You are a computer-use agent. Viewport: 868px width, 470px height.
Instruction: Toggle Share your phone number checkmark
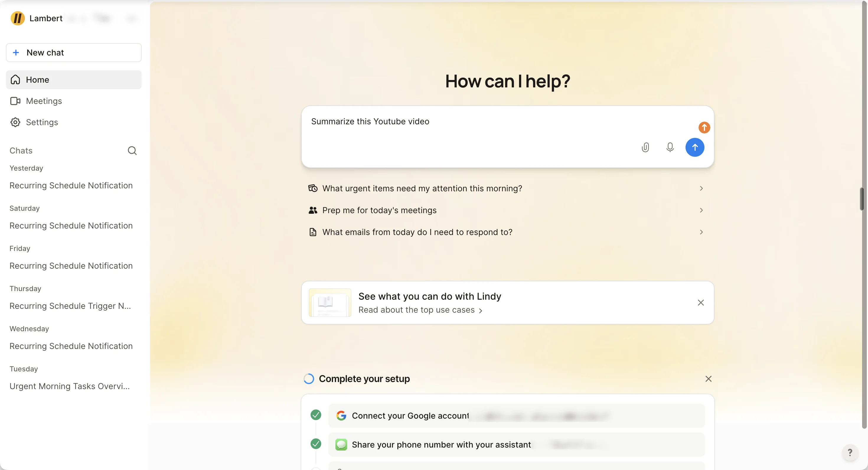pyautogui.click(x=316, y=444)
